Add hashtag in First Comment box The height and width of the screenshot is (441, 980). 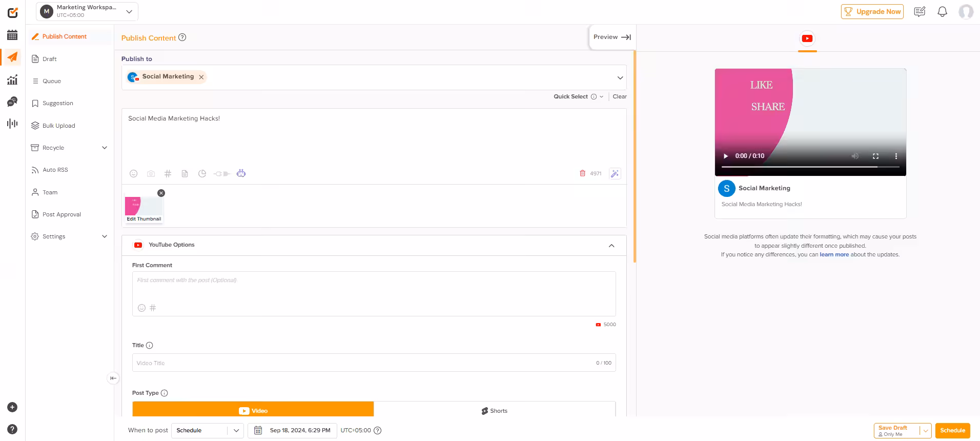coord(153,308)
